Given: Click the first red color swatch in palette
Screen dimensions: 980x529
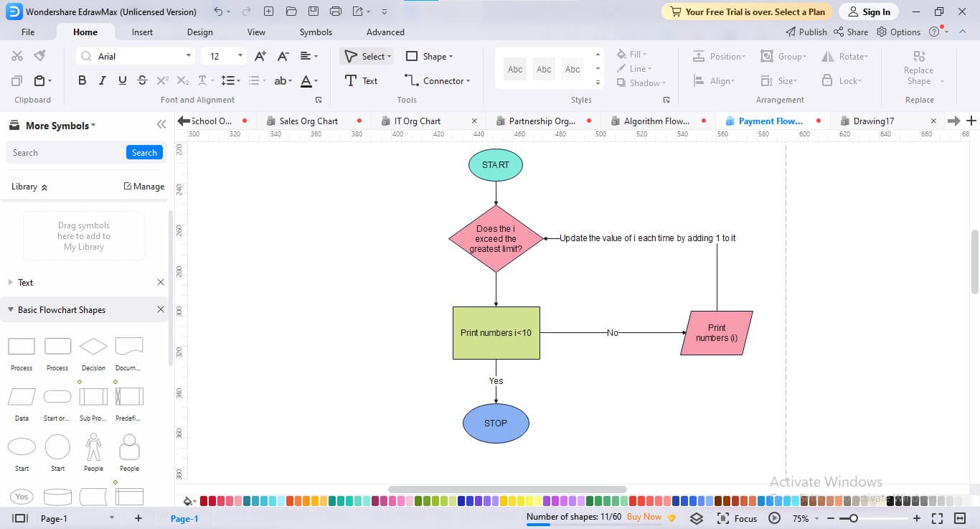Looking at the screenshot, I should 204,500.
